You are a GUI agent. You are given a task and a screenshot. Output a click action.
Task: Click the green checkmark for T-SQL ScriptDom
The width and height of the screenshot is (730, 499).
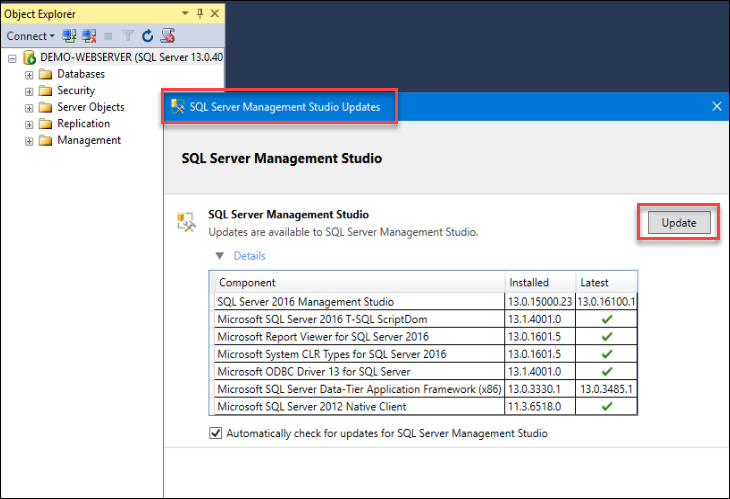tap(607, 319)
